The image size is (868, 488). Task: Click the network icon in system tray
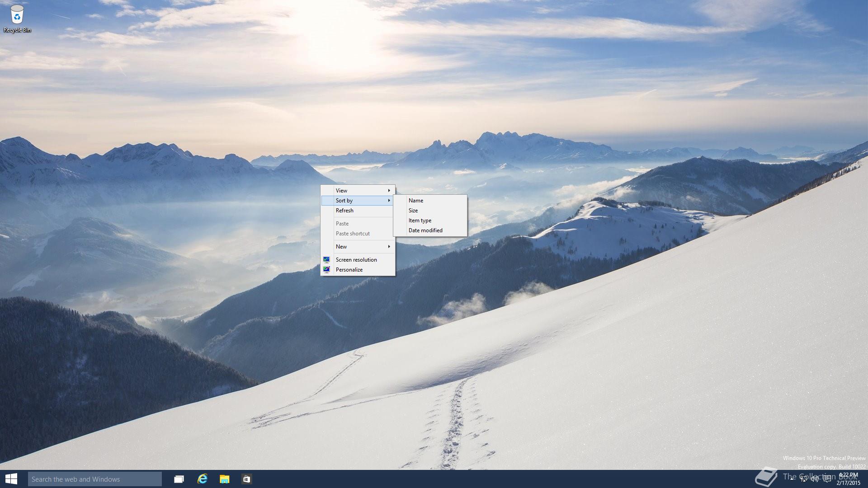click(804, 479)
